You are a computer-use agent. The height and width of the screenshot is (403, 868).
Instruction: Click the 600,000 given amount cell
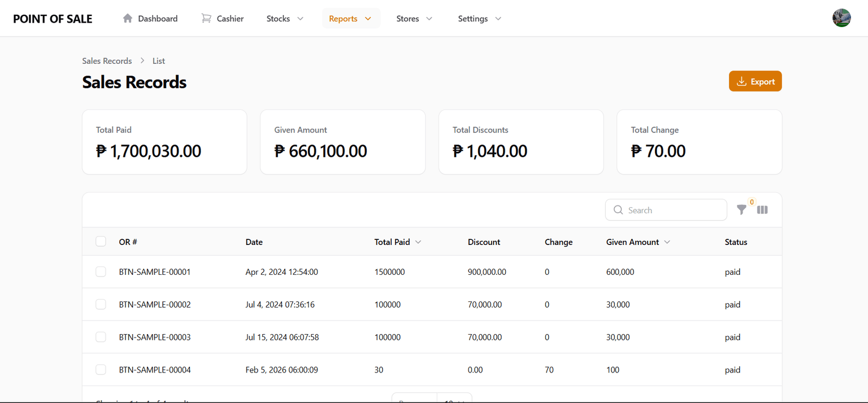620,271
